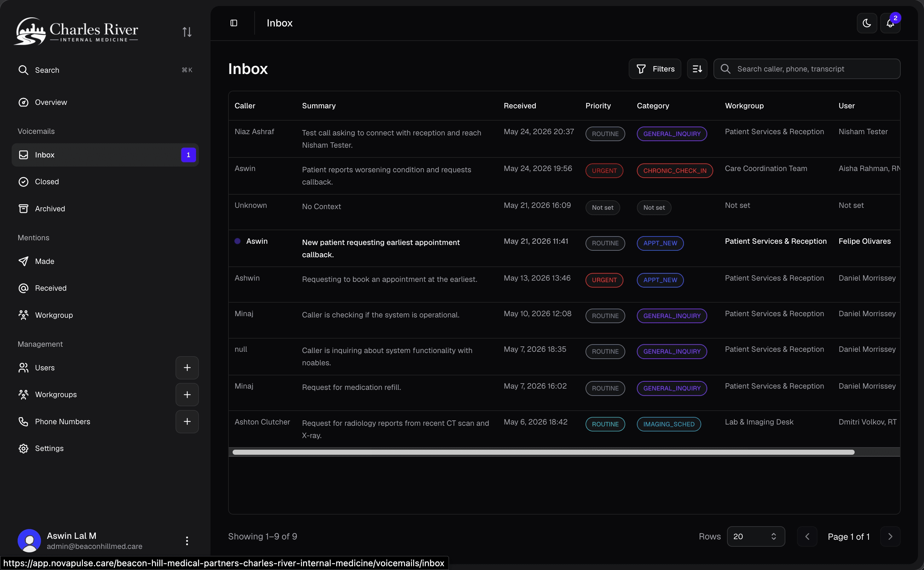Click the Caller column header
924x570 pixels.
tap(245, 105)
